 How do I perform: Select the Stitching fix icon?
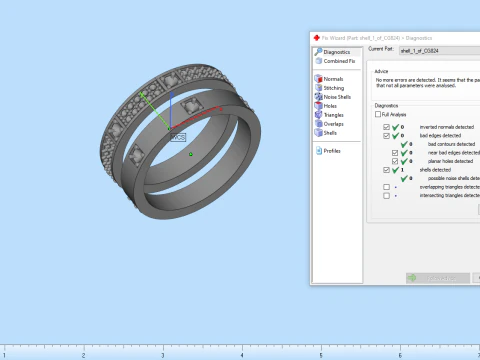pos(318,88)
